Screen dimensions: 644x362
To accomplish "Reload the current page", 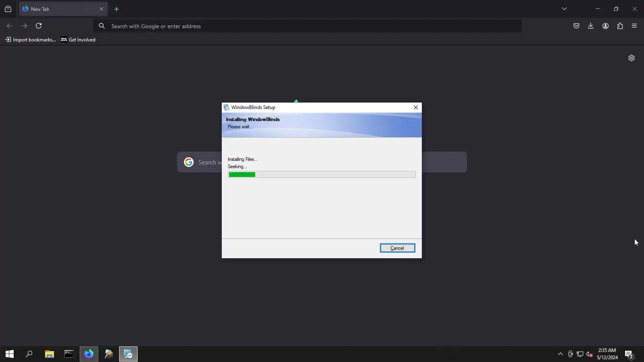I will (39, 26).
